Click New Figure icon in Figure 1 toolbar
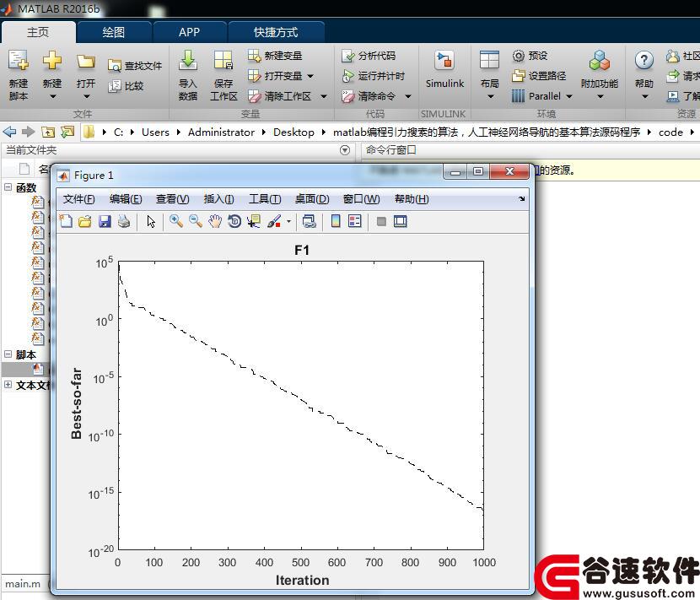 pos(66,221)
